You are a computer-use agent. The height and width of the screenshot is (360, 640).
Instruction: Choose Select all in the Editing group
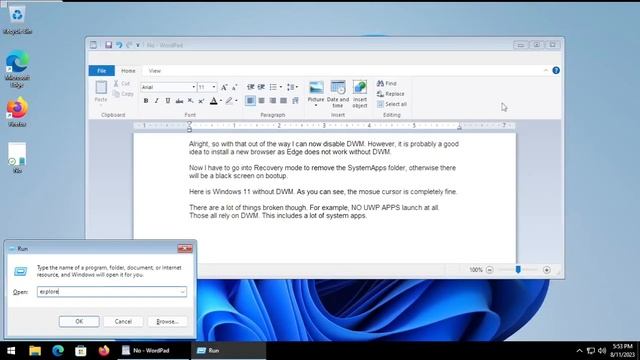point(392,104)
